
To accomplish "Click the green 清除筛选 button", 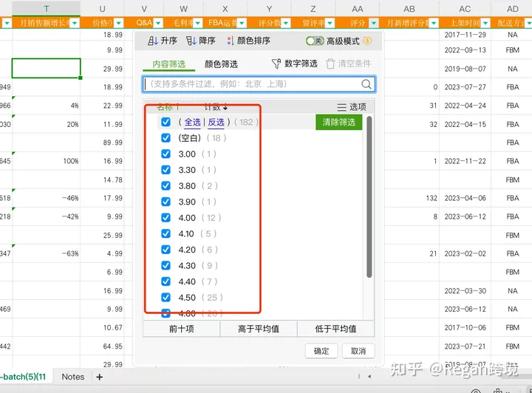I will pyautogui.click(x=339, y=122).
